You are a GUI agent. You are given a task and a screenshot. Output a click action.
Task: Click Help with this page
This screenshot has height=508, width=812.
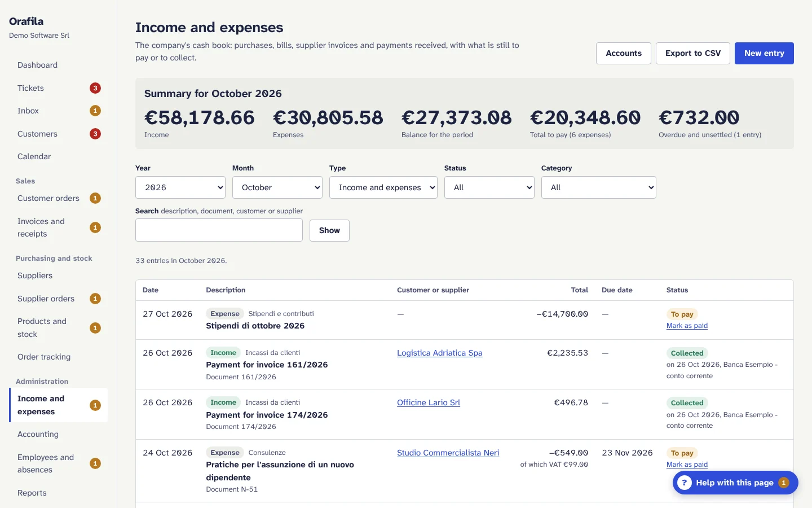tap(735, 483)
